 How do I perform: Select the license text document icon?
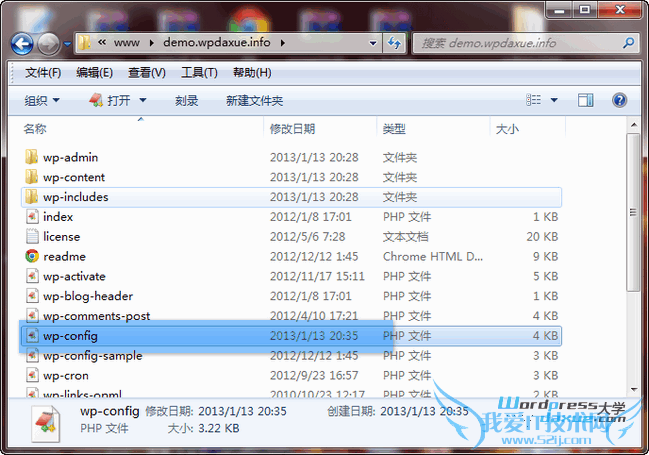tap(32, 236)
